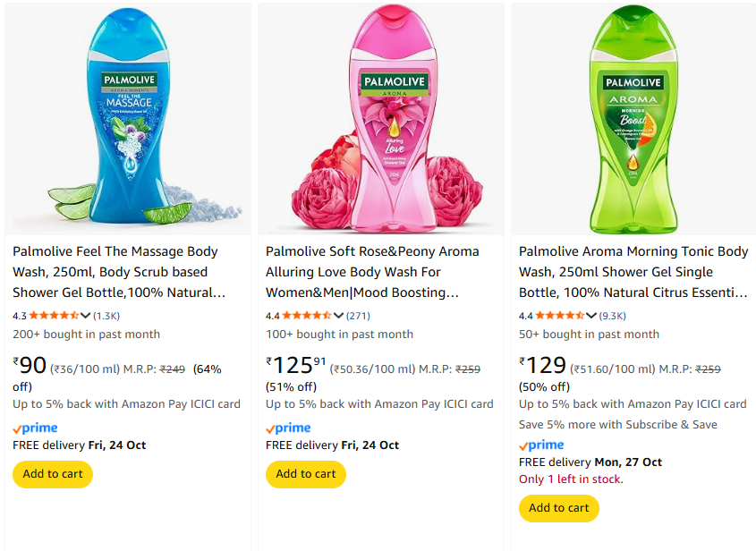Open the (271) reviews link
This screenshot has height=551, width=756.
[x=358, y=316]
